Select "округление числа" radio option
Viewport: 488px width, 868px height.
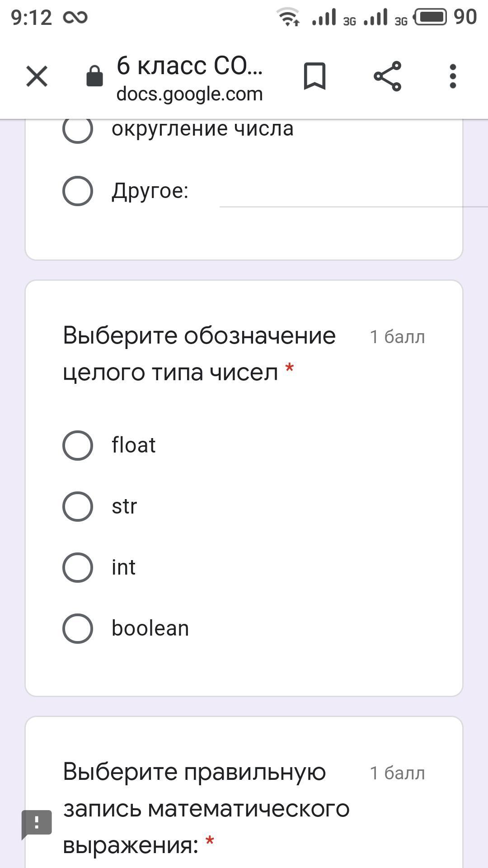[78, 129]
